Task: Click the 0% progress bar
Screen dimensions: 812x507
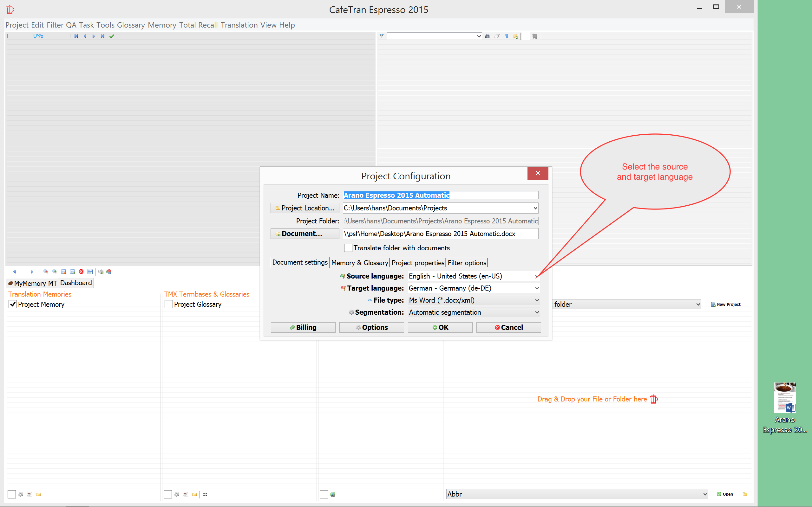Action: click(38, 36)
